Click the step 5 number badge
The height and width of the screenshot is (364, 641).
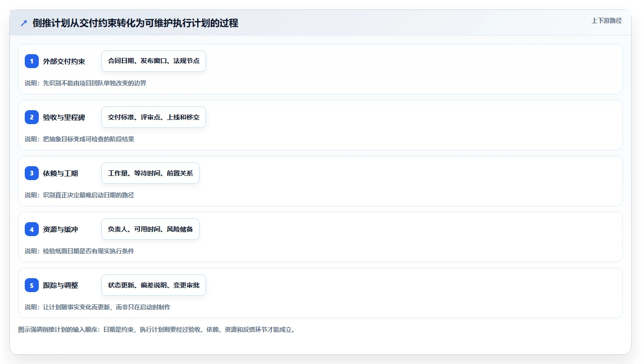[32, 285]
